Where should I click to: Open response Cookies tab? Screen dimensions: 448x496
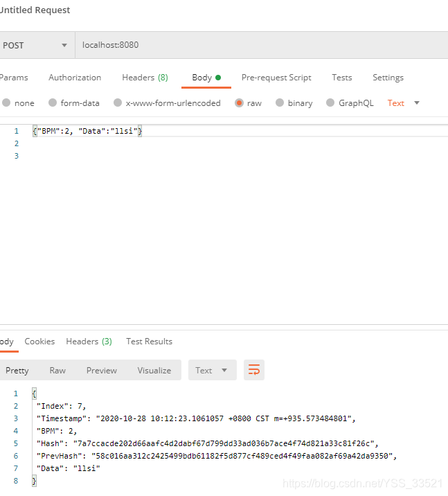coord(39,342)
